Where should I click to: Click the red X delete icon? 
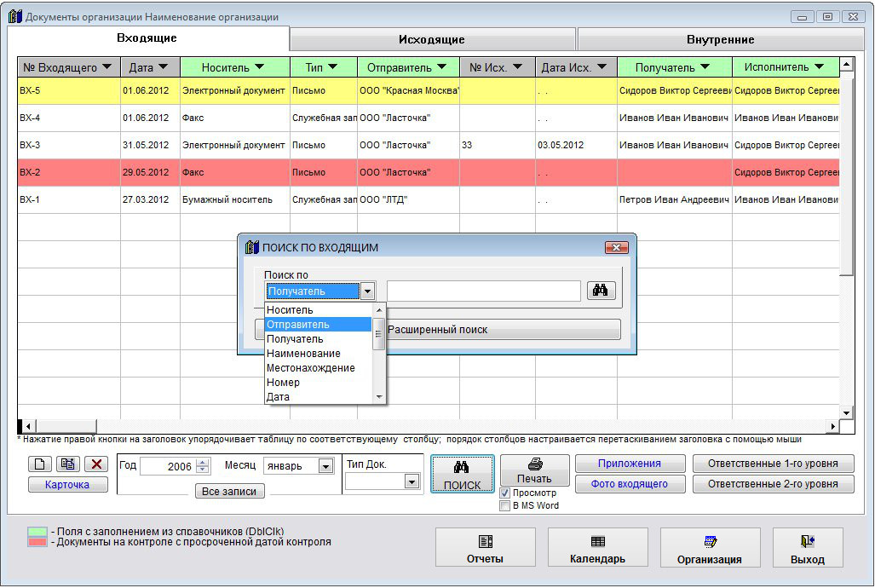pos(95,464)
